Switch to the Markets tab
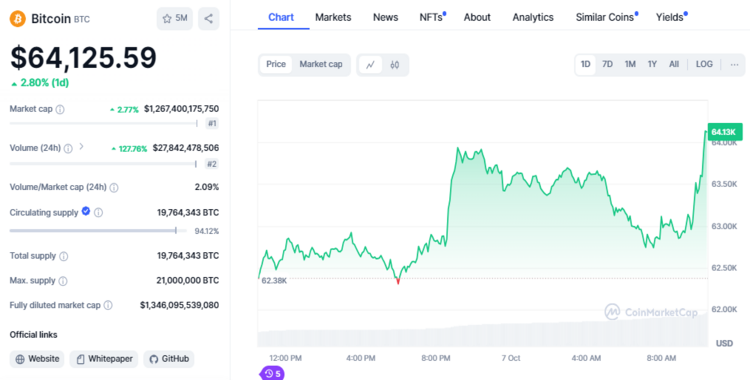 [x=333, y=17]
